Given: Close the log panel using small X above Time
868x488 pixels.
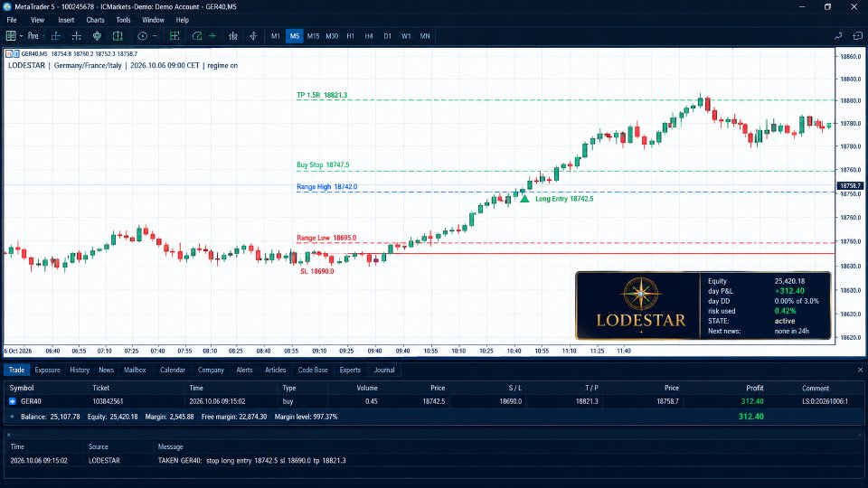Looking at the screenshot, I should point(8,435).
